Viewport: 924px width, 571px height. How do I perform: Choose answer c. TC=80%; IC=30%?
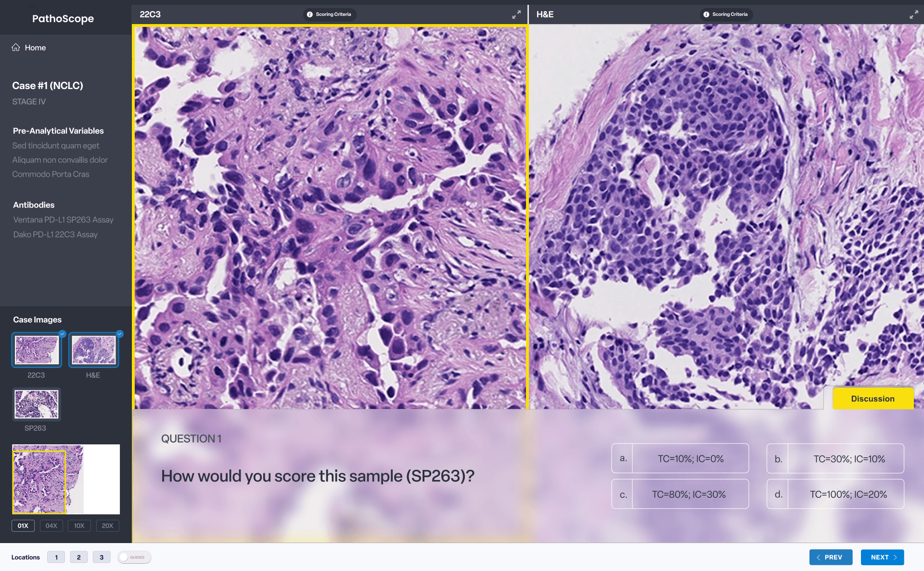point(680,494)
